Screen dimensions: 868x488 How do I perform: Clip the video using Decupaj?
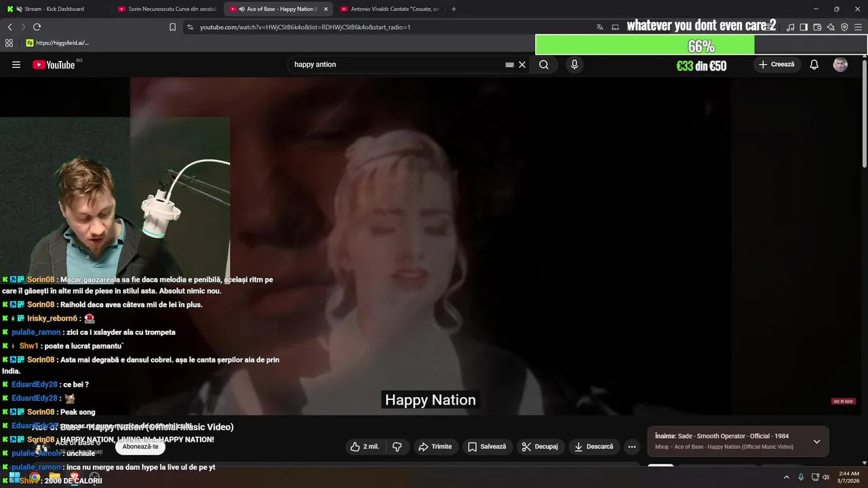pyautogui.click(x=539, y=447)
